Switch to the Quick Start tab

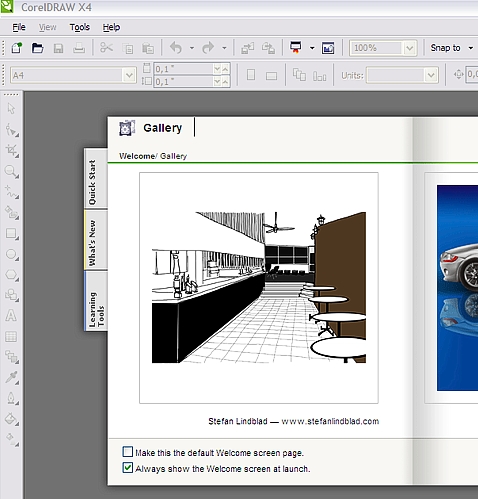pyautogui.click(x=96, y=179)
